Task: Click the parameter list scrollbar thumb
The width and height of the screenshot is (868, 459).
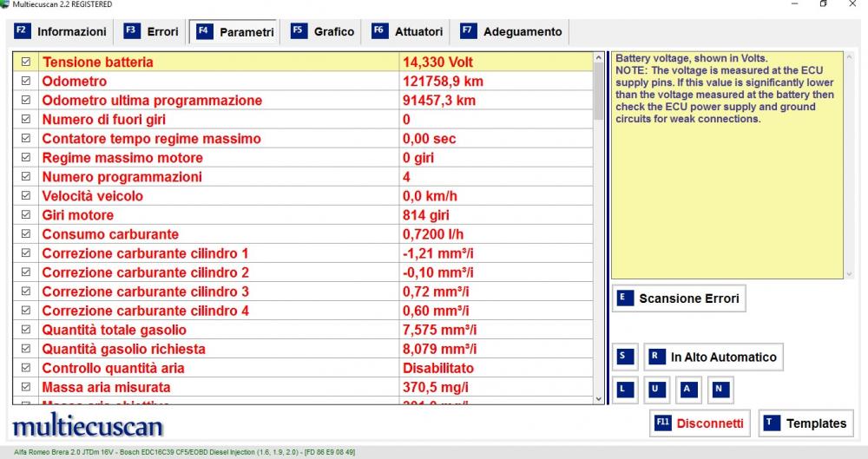Action: tap(598, 91)
